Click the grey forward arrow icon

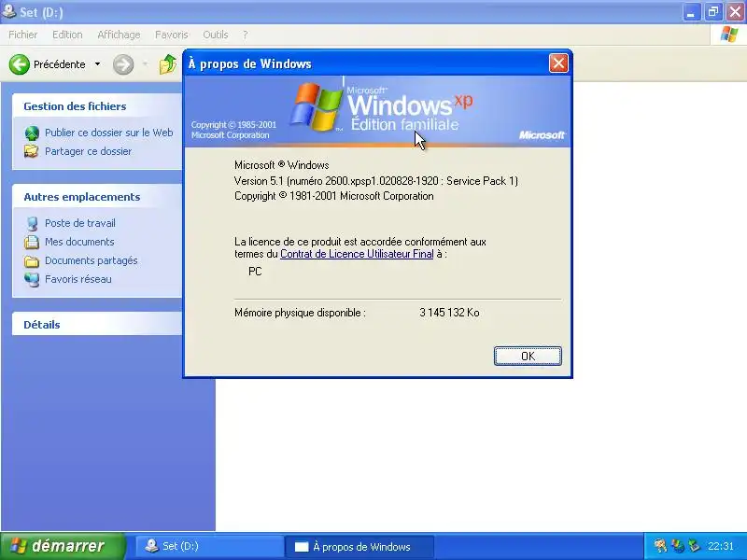tap(123, 64)
